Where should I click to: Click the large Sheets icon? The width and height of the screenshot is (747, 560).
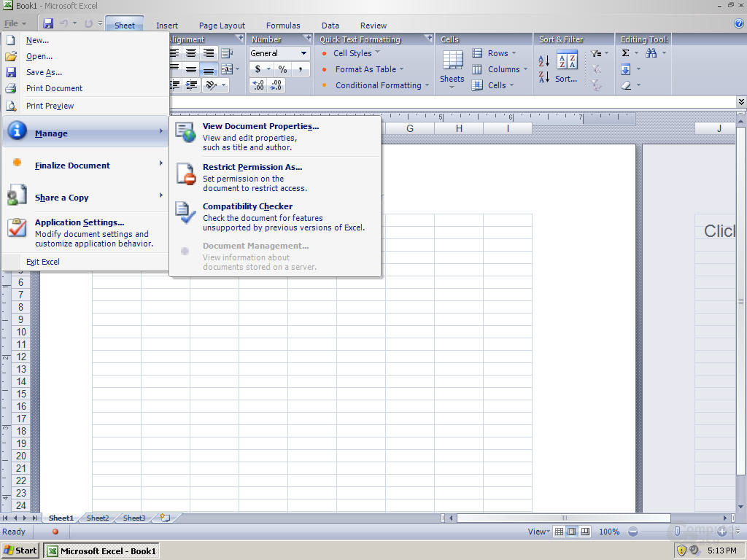click(452, 61)
